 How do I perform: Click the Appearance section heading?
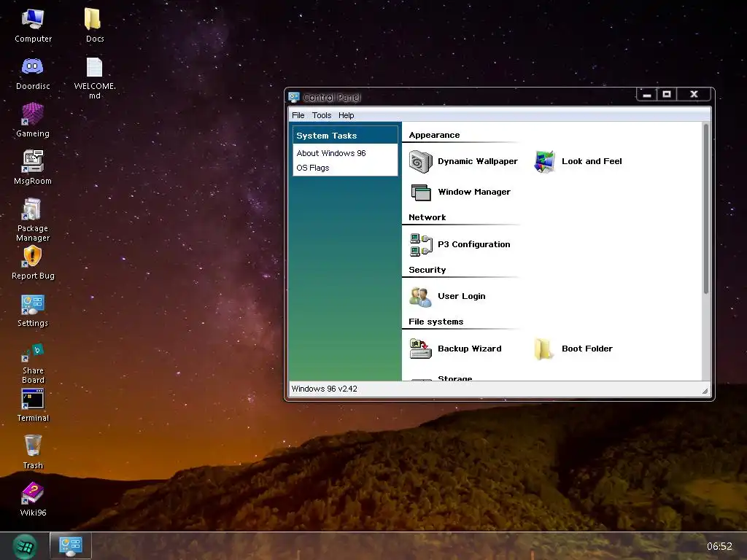coord(434,135)
